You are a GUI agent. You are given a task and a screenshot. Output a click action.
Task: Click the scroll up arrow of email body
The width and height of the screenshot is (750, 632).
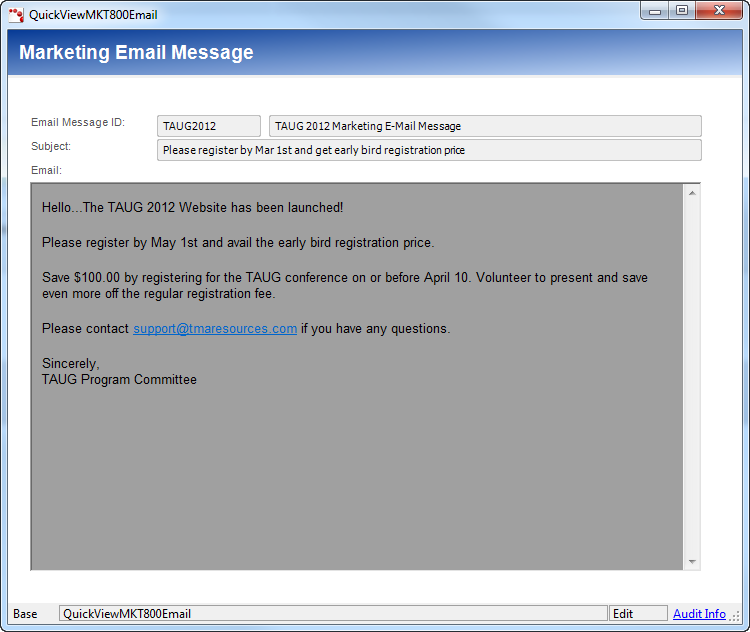[x=692, y=193]
